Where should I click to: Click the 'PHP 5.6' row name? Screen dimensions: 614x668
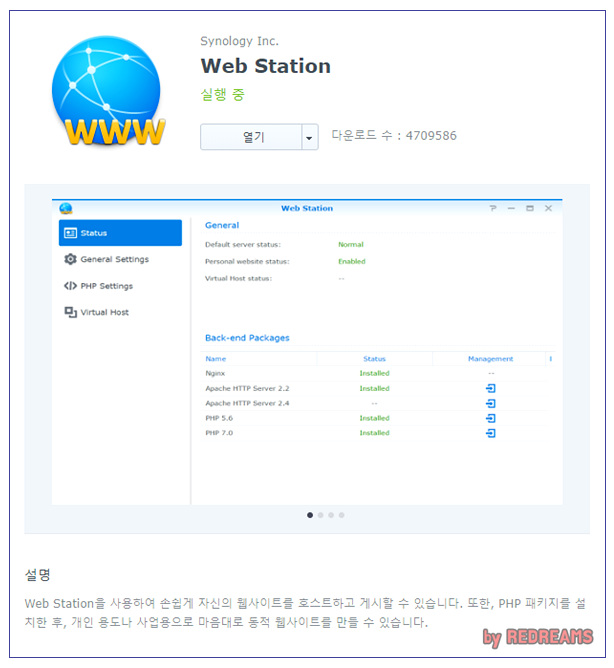coord(219,418)
